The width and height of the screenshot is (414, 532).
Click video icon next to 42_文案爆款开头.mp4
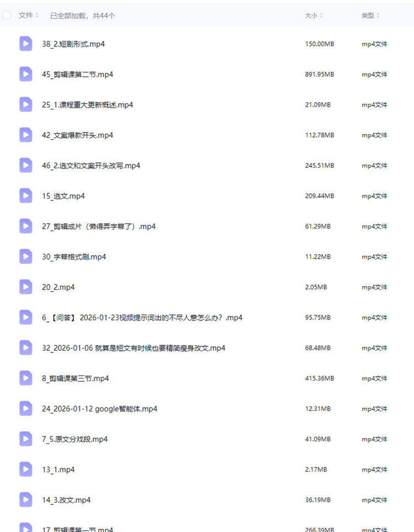point(26,135)
